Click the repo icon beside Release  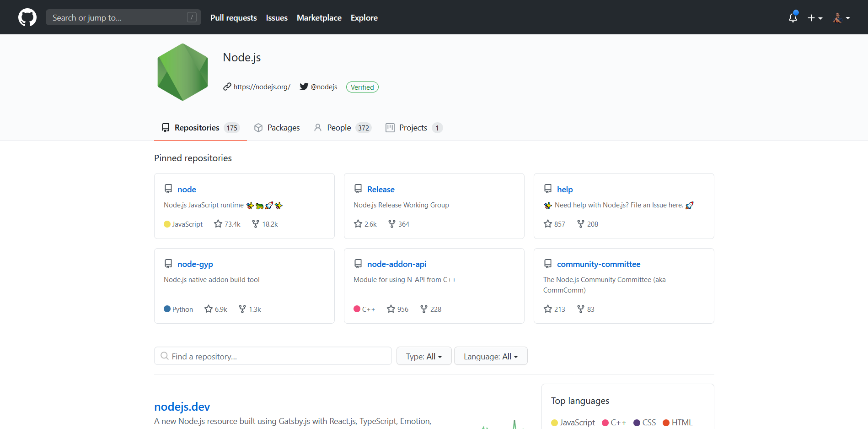[x=358, y=189]
